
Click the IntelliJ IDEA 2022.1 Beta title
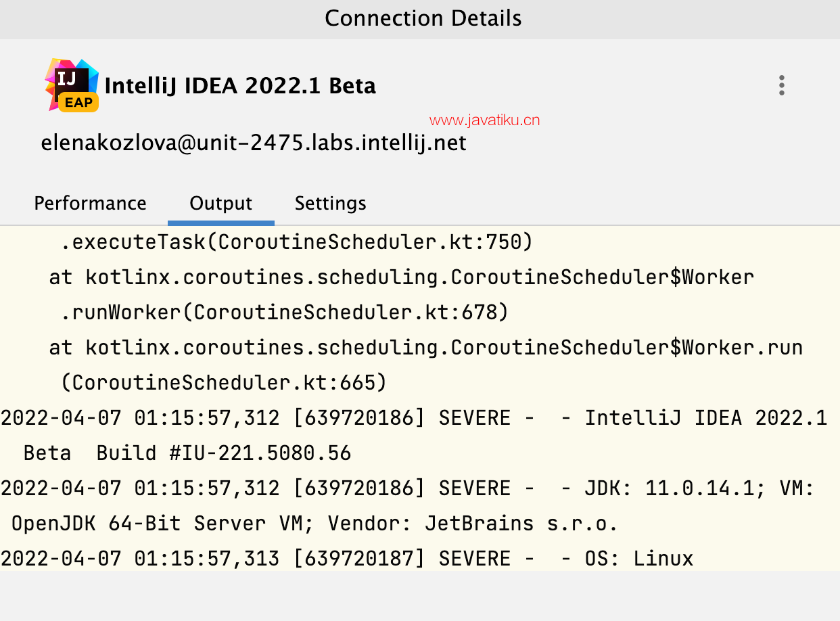pyautogui.click(x=240, y=86)
